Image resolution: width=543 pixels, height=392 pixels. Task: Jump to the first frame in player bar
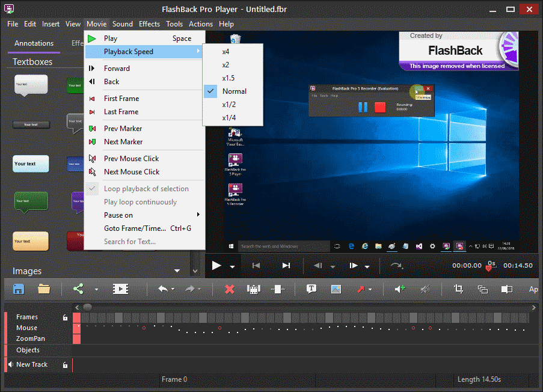(256, 266)
